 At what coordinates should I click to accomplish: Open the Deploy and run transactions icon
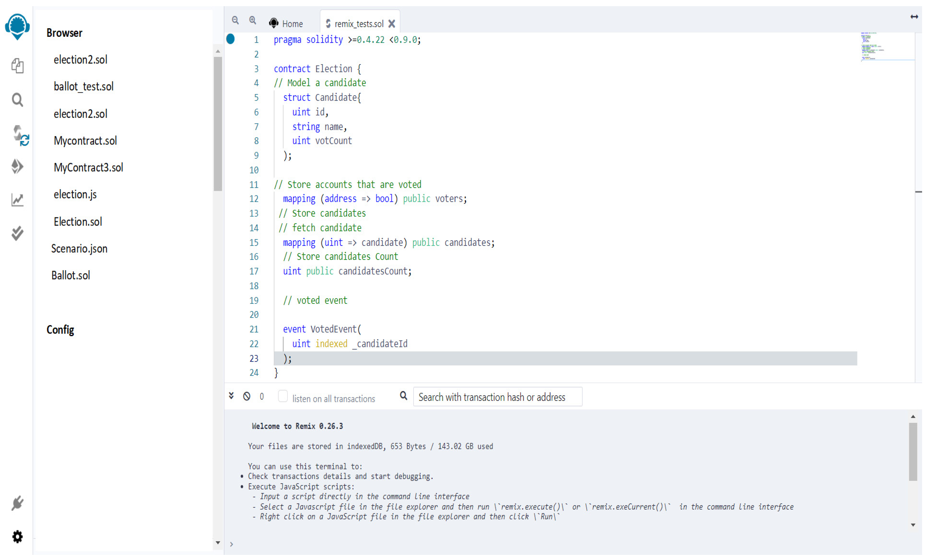17,167
